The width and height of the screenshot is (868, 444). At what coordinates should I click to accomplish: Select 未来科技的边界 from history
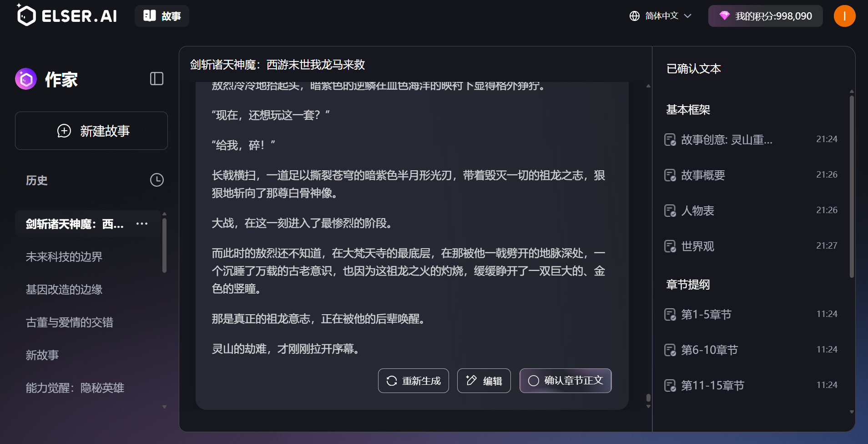point(64,257)
